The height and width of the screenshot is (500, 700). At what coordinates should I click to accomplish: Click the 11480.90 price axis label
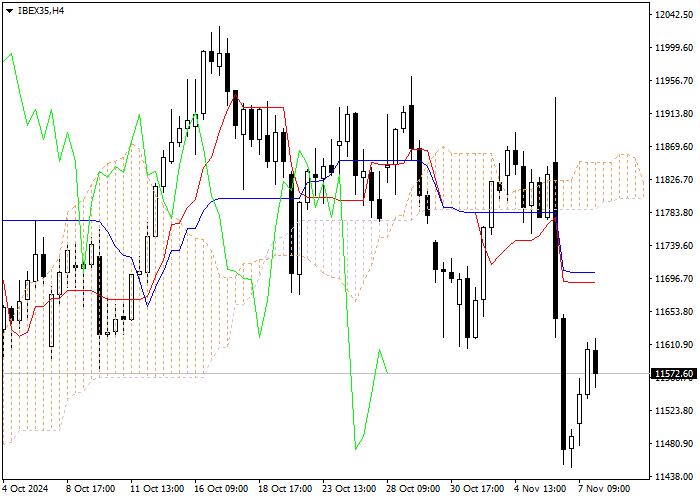click(x=674, y=444)
